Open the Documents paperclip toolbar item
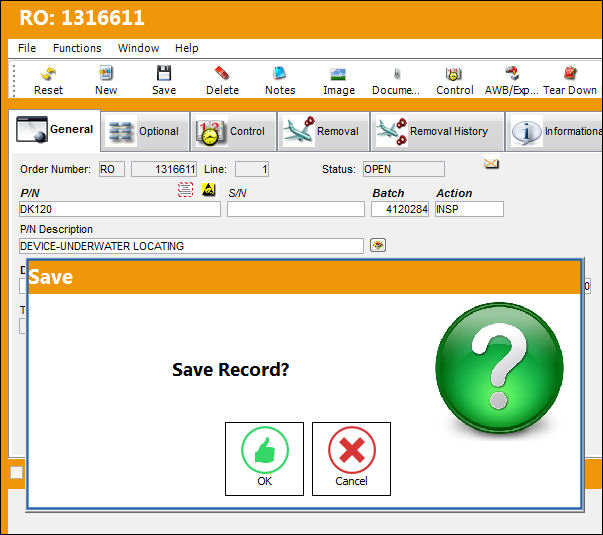 396,81
